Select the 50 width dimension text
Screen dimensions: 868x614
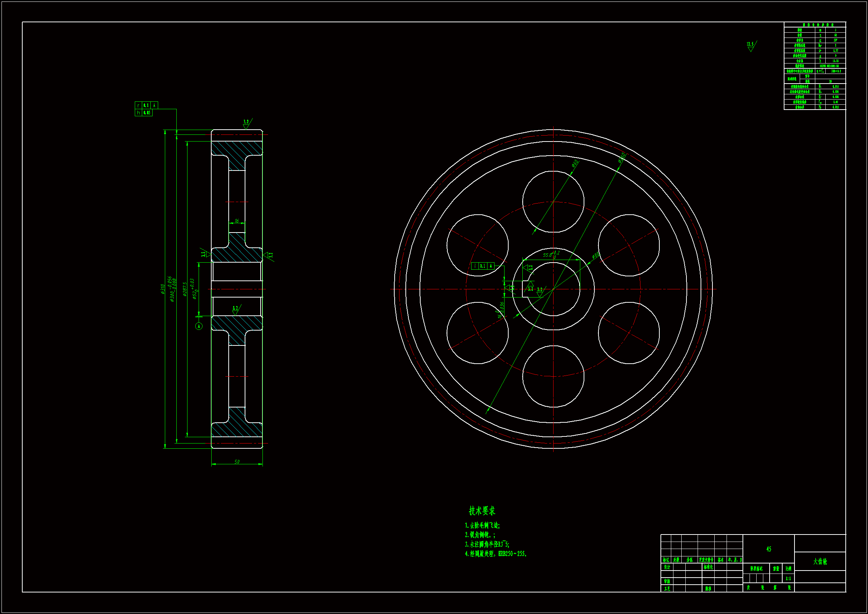[x=237, y=462]
